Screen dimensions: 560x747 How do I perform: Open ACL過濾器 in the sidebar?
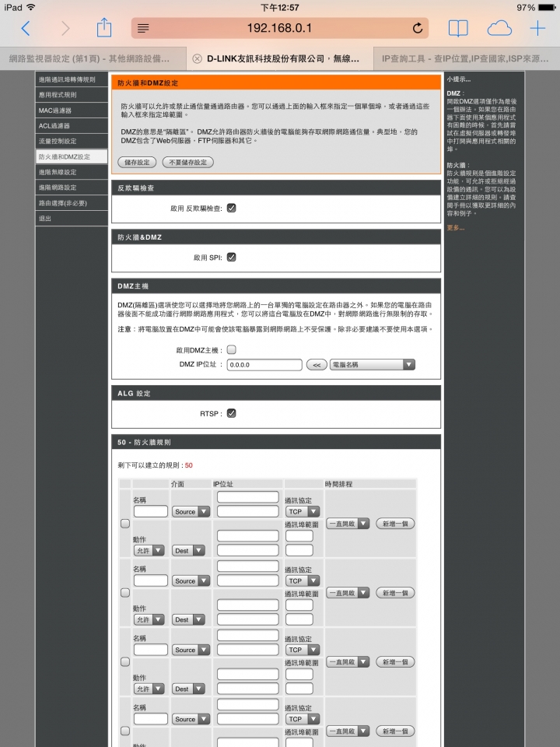coord(72,126)
